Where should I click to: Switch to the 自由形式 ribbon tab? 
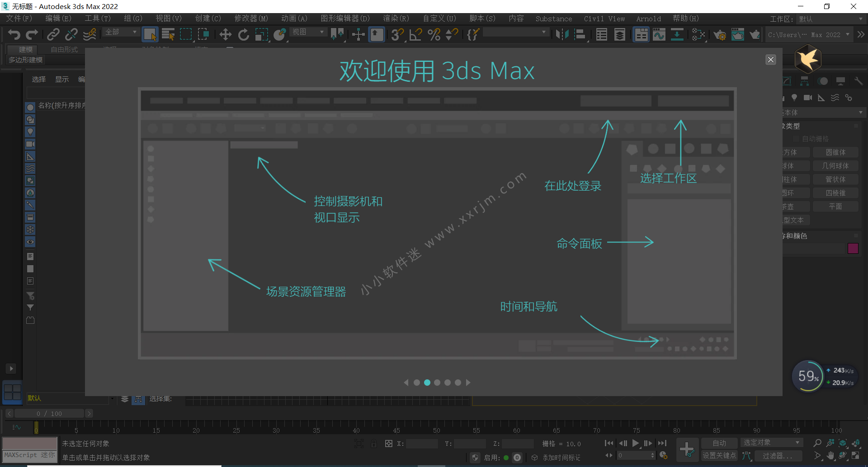(x=64, y=49)
